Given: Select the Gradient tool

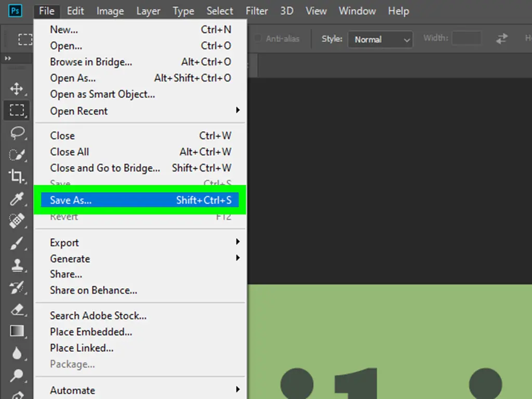Looking at the screenshot, I should point(17,331).
